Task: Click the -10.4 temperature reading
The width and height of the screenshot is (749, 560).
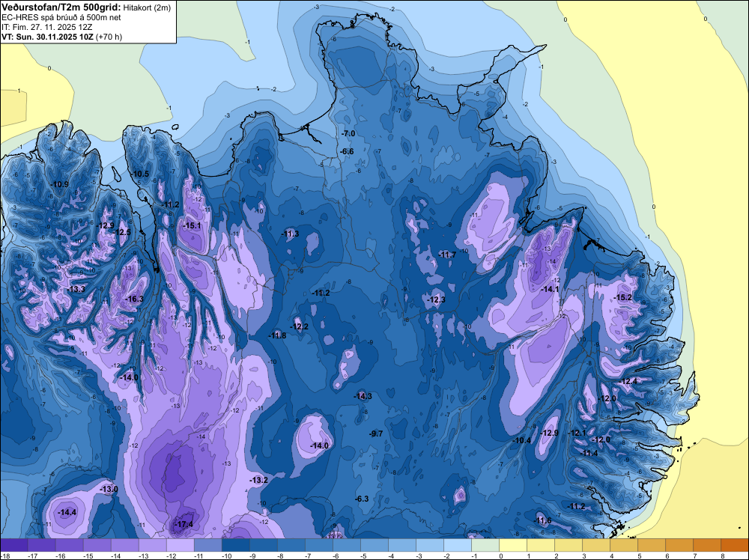Action: 521,440
